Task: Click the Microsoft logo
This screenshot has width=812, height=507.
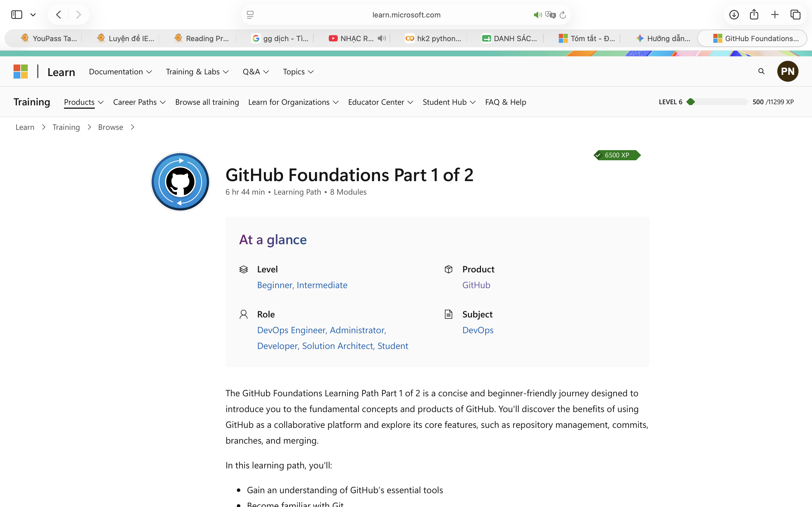Action: 21,72
